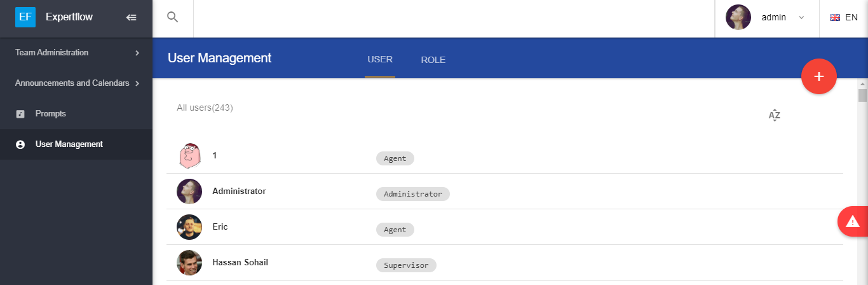Collapse the sidebar with the hamburger arrow icon

coord(132,18)
